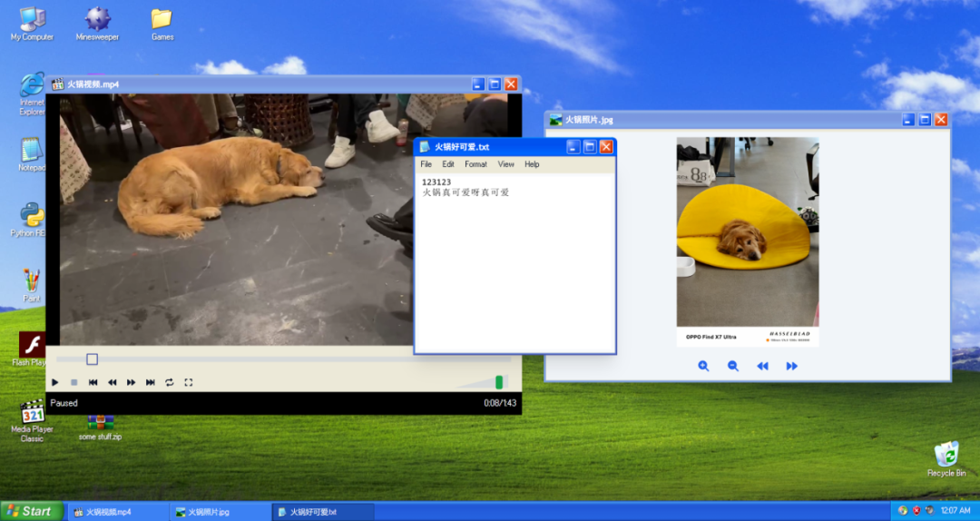Maximize the 火锅好可爱.txt Notepad window

[x=590, y=147]
